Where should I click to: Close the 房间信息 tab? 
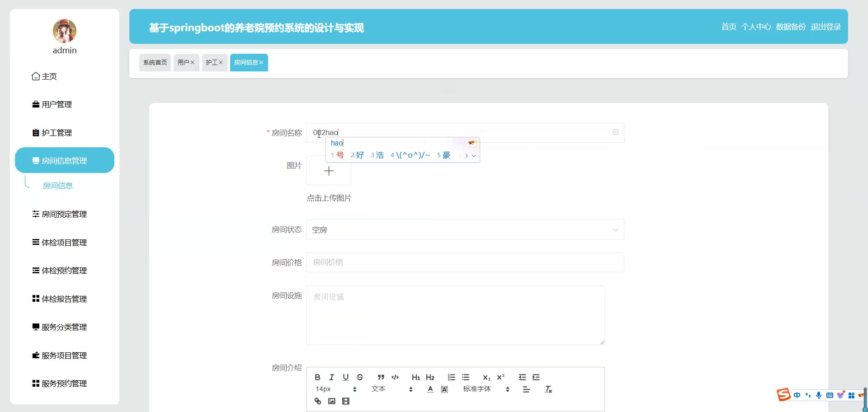pos(261,62)
